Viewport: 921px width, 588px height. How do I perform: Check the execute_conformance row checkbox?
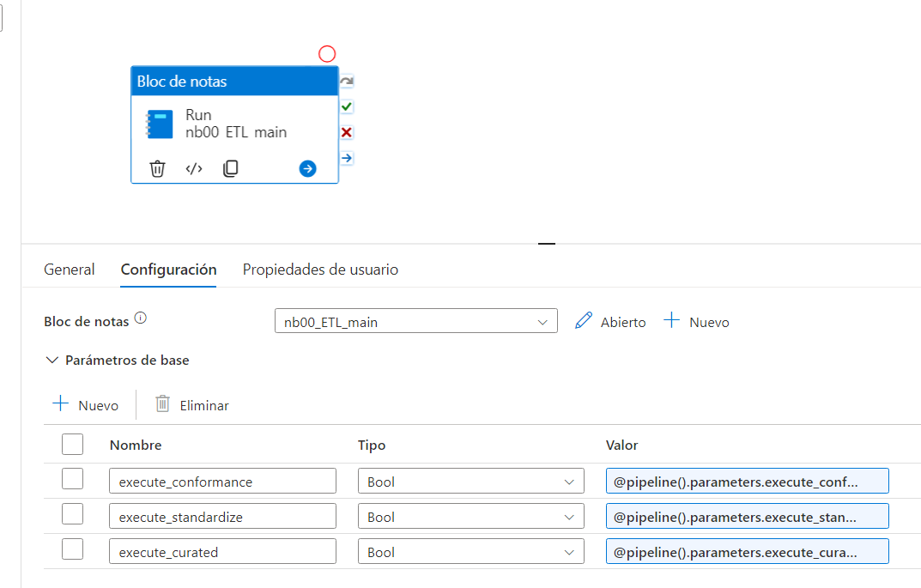click(73, 480)
